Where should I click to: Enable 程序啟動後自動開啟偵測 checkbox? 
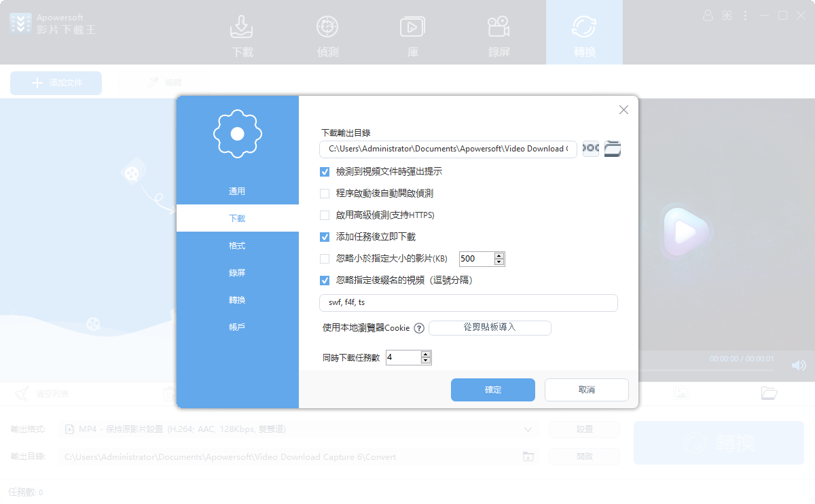325,194
